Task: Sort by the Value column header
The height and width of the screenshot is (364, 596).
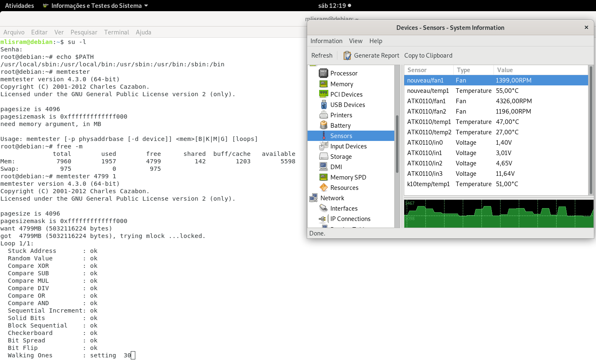Action: 541,70
